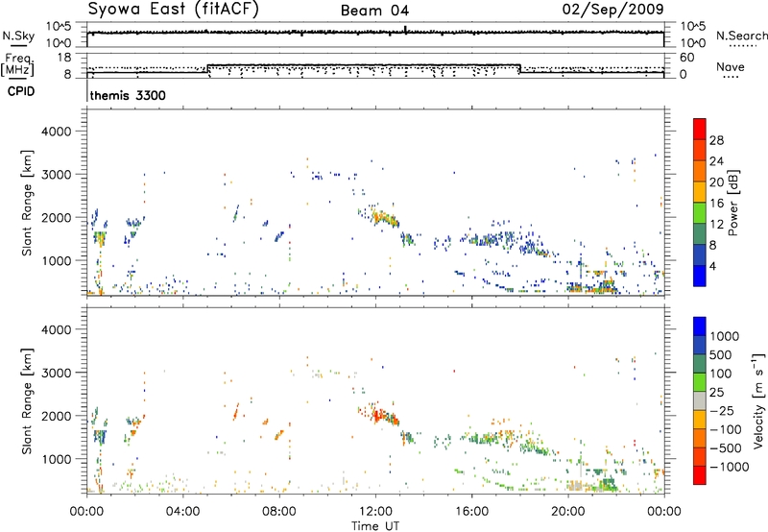Pick the blue top segment of velocity colorbar
This screenshot has width=768, height=532.
[700, 326]
